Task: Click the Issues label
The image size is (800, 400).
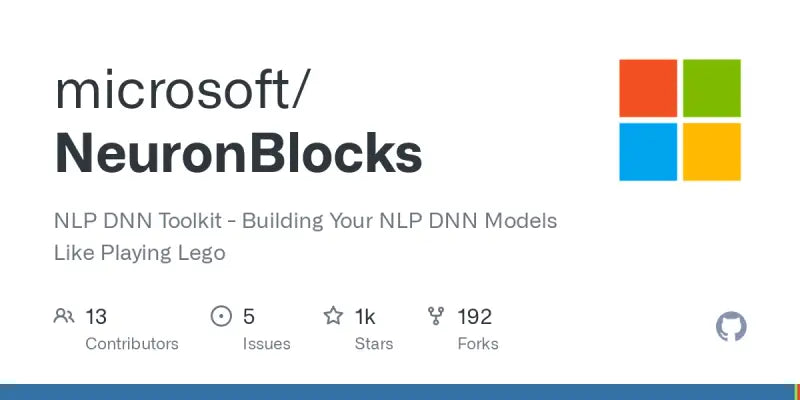Action: (x=266, y=344)
